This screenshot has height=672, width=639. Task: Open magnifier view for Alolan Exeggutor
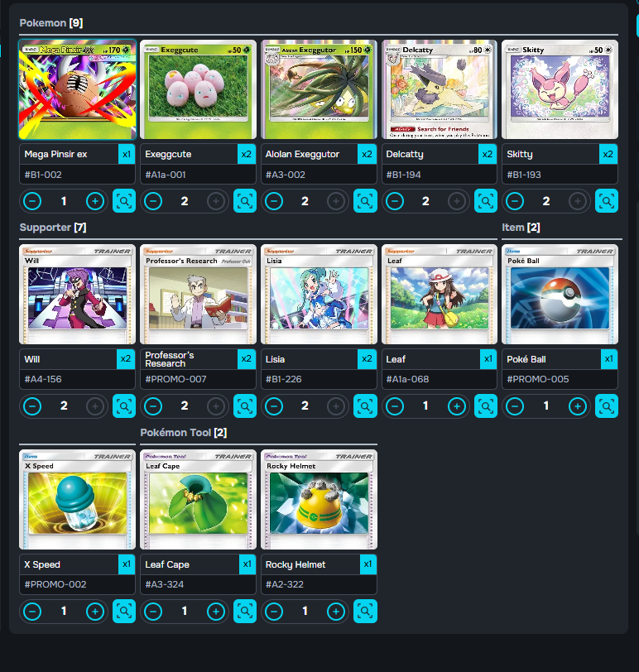click(x=365, y=201)
